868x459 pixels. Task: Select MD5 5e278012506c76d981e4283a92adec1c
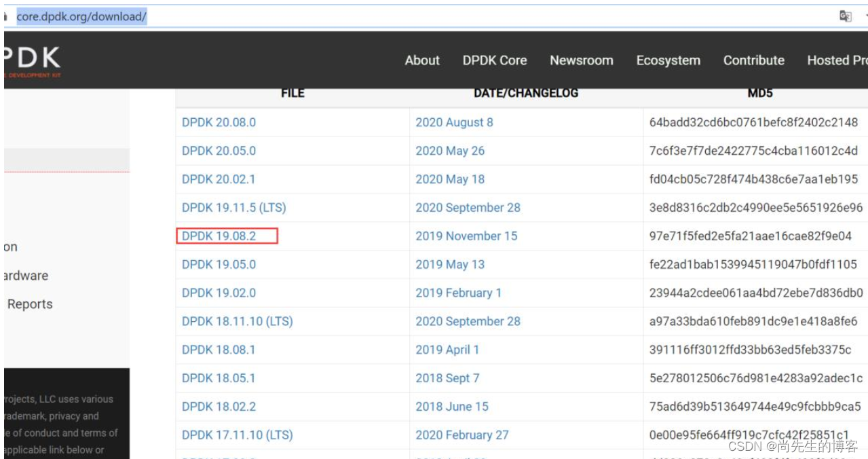click(x=756, y=378)
